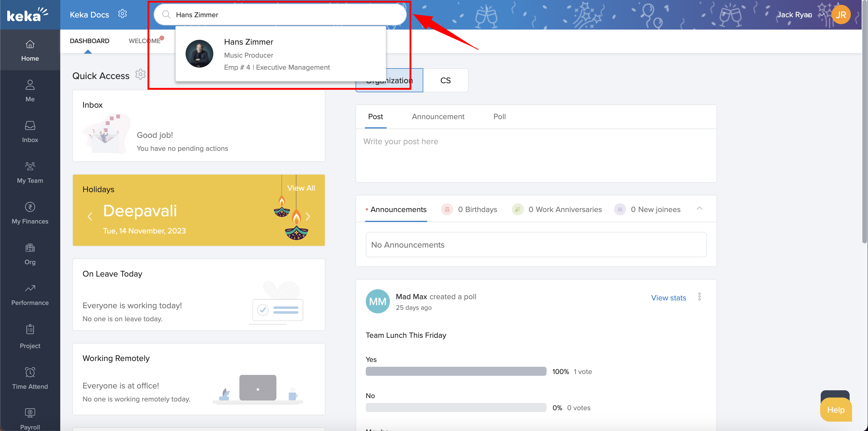Open the Time Attend clock icon
The image size is (868, 431).
click(x=30, y=372)
